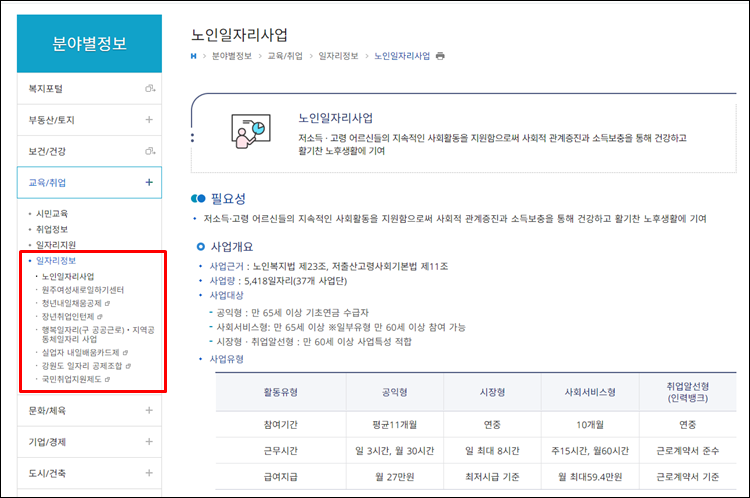The width and height of the screenshot is (750, 498).
Task: Open 청년내일채움공제 link
Action: (72, 303)
